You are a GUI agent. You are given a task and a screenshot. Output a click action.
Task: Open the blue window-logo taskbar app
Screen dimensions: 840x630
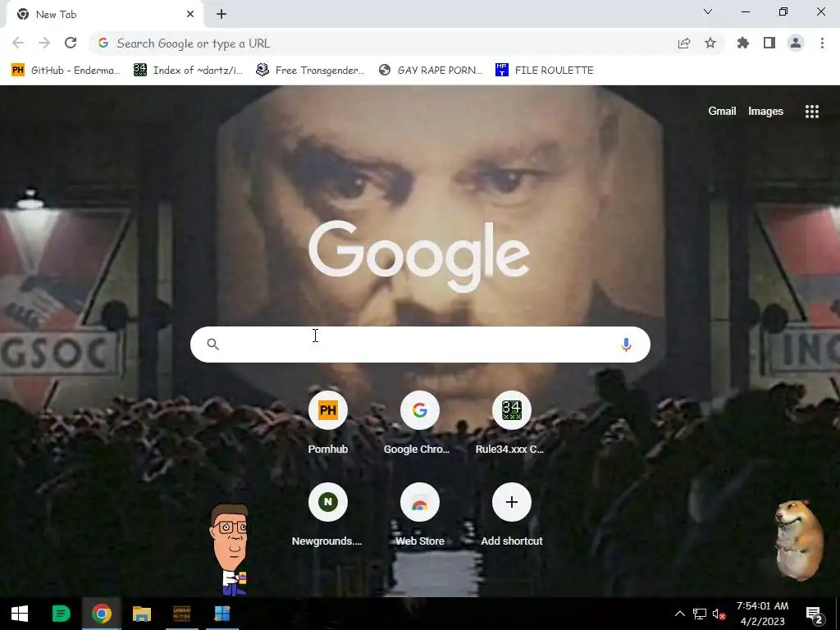tap(222, 614)
